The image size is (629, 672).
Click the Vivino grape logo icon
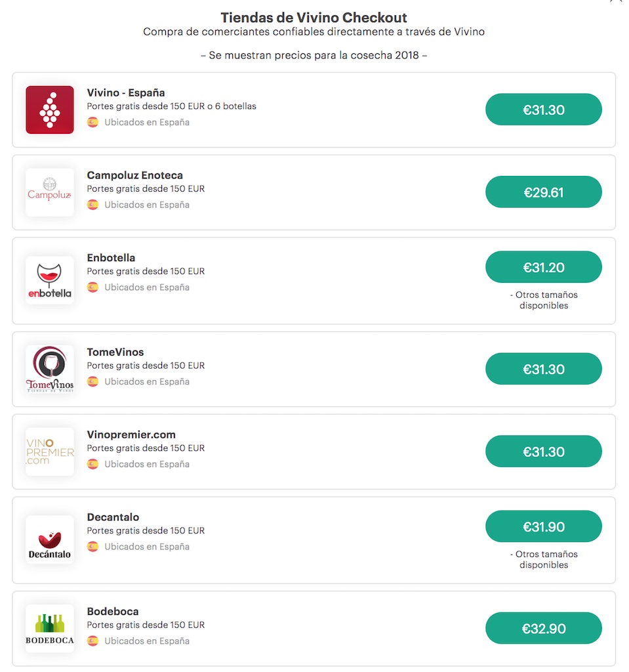pos(50,110)
